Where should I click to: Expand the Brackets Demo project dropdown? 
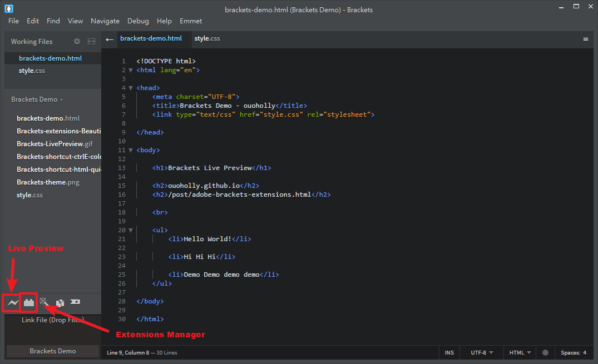tap(37, 99)
